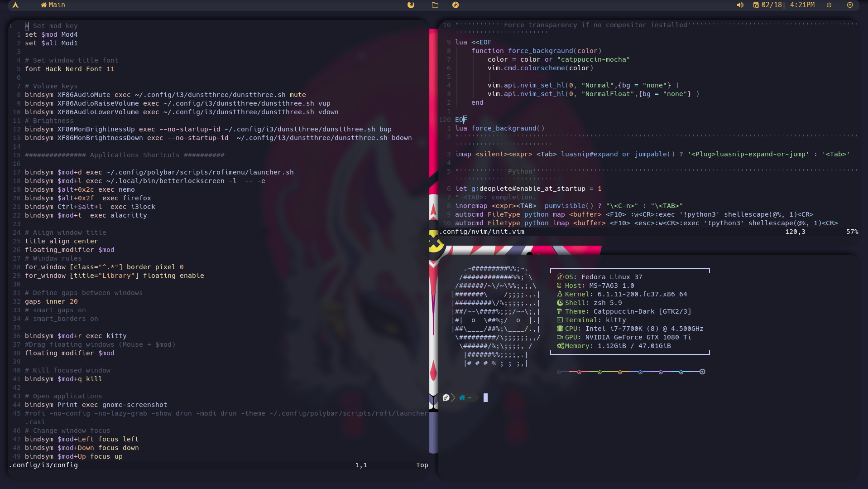Click the wrench tools icon in the top bar
This screenshot has height=489, width=868.
pos(456,5)
